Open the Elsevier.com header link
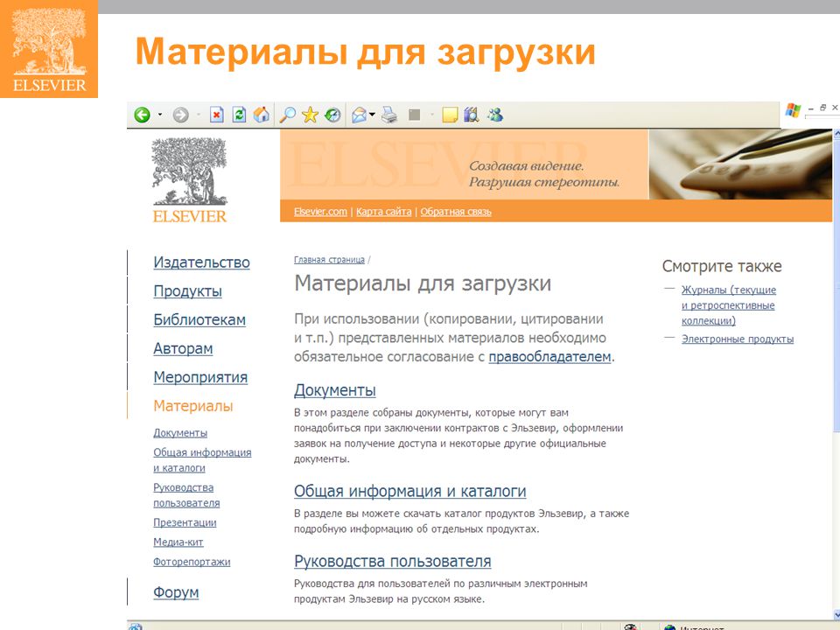 (x=320, y=212)
